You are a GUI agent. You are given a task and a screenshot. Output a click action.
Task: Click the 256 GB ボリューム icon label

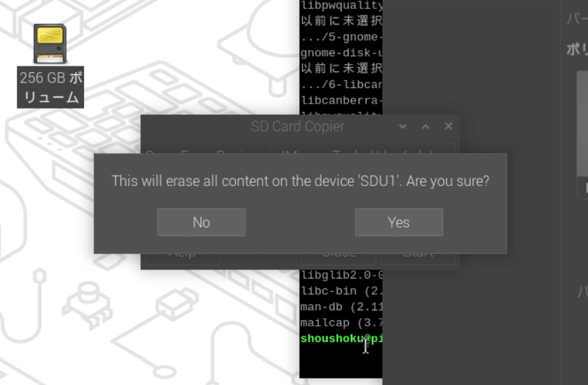(x=50, y=87)
